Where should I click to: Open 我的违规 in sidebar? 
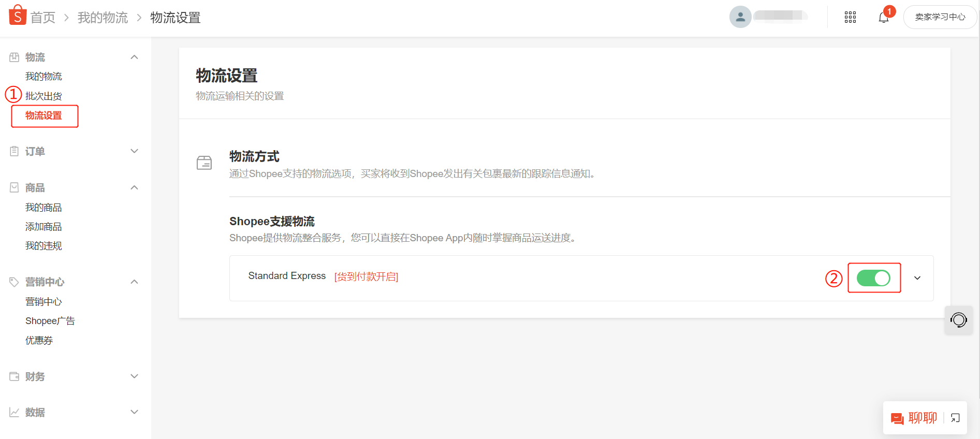point(43,246)
